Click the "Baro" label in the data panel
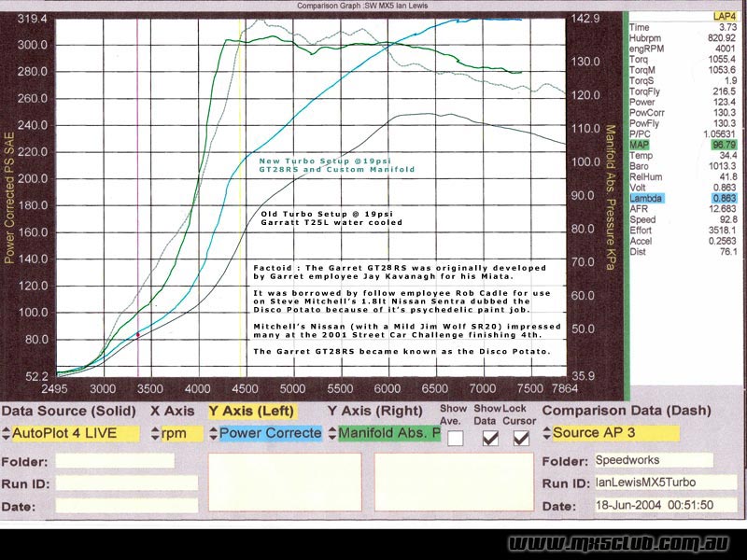The height and width of the screenshot is (560, 747). [x=639, y=166]
